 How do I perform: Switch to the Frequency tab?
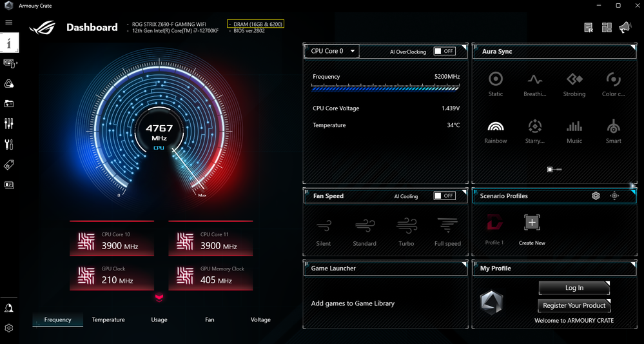[57, 319]
